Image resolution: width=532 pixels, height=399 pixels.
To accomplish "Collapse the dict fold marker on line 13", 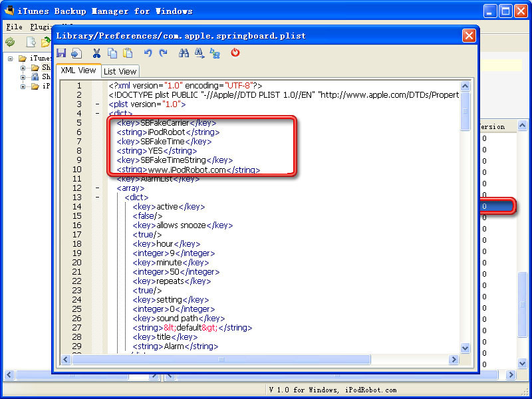I will 97,198.
